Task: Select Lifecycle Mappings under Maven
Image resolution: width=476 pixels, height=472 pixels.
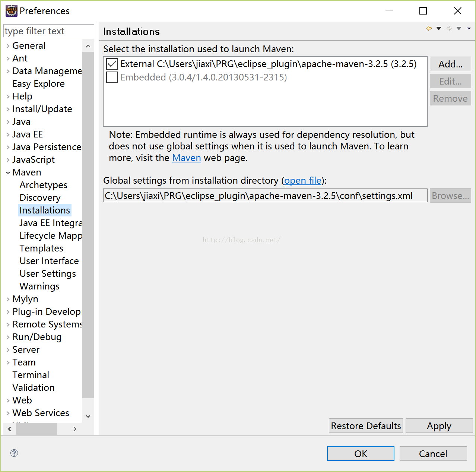Action: click(50, 235)
